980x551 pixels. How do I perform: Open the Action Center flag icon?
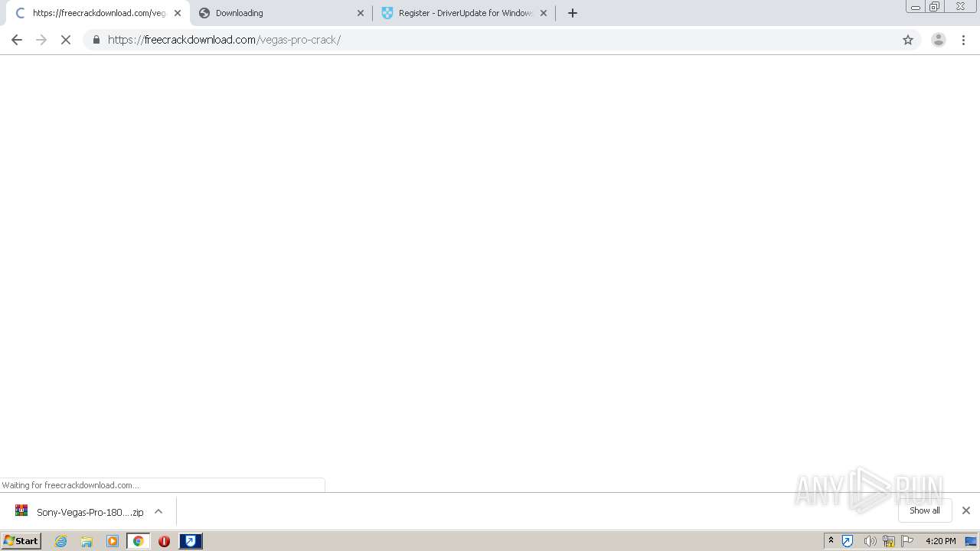pyautogui.click(x=907, y=541)
